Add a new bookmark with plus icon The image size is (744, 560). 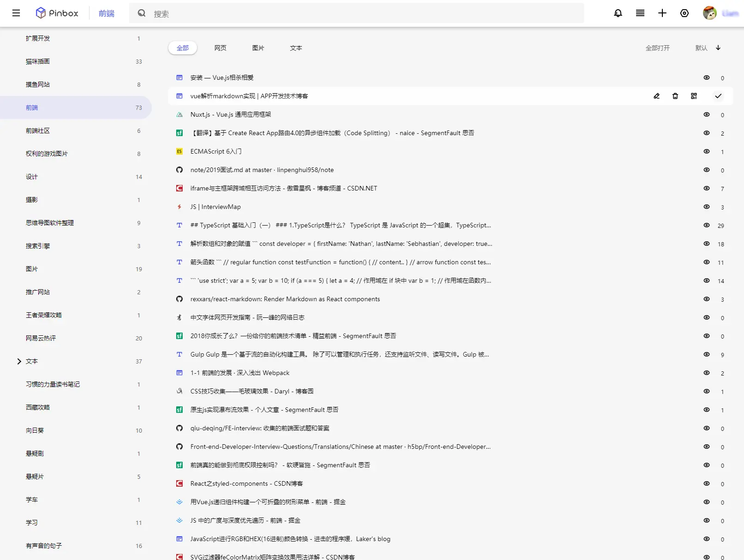coord(662,13)
